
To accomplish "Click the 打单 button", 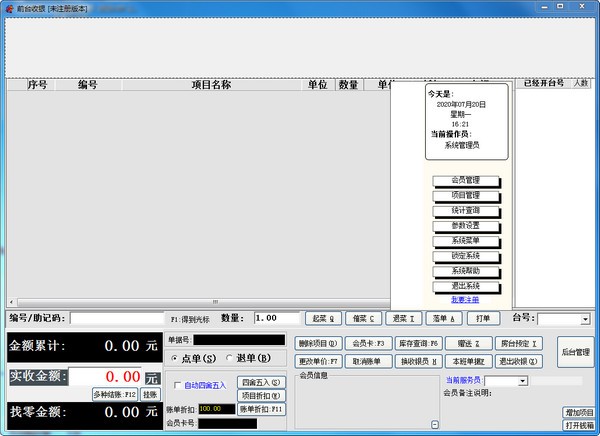I will 483,318.
